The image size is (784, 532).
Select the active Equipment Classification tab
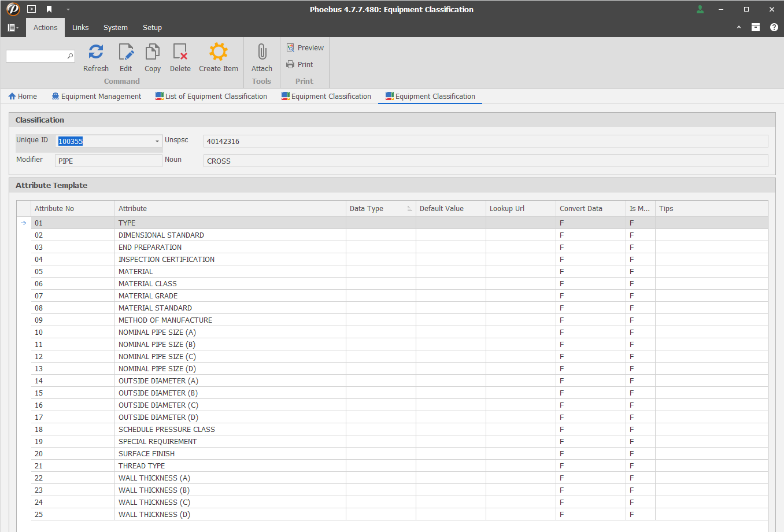[430, 97]
